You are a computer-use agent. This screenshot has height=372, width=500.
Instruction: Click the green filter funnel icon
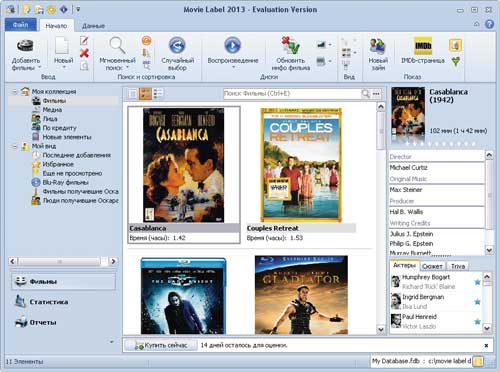[456, 61]
